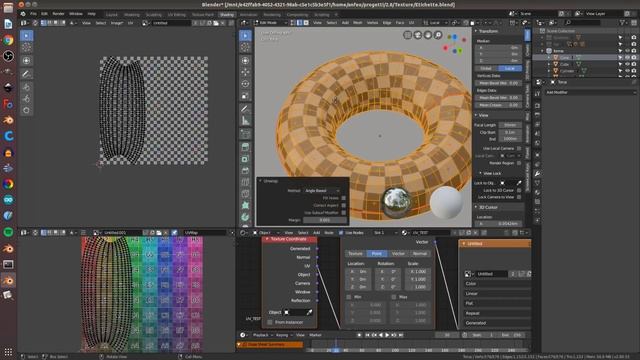Select the Normal type in Mapping node
Screen dimensions: 640x360
[420, 253]
